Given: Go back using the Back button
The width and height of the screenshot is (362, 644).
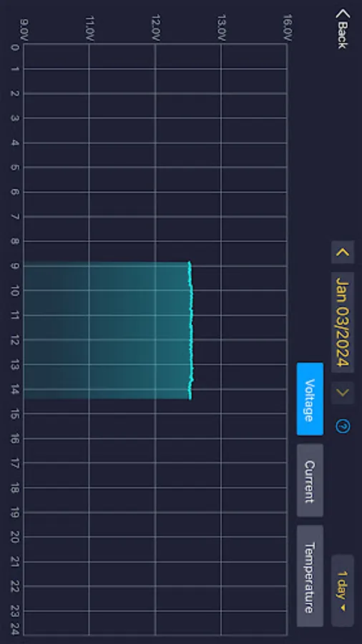Looking at the screenshot, I should pos(342,29).
